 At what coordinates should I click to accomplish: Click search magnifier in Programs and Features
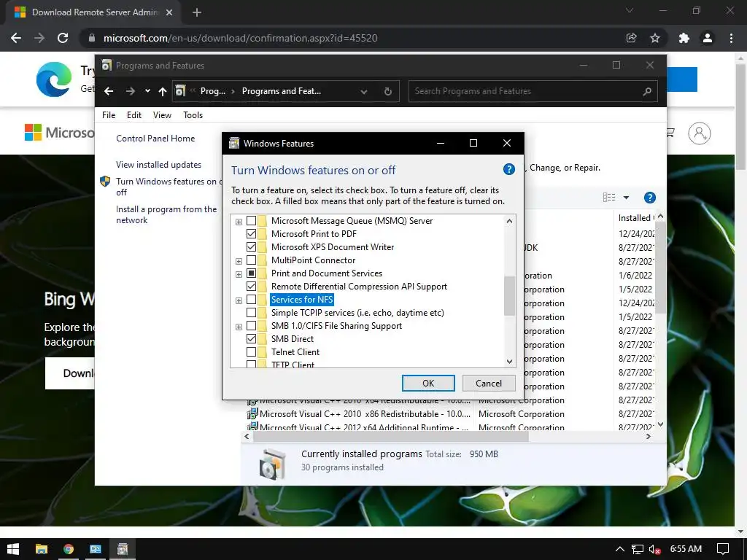click(x=647, y=91)
